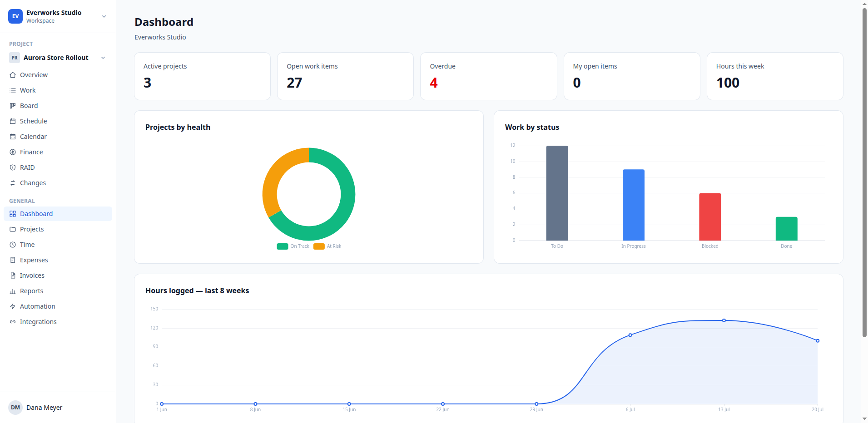Open the Invoices page
The image size is (868, 423).
click(x=58, y=275)
